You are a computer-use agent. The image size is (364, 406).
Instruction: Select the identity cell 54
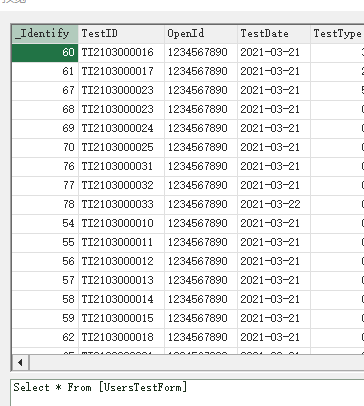point(45,223)
